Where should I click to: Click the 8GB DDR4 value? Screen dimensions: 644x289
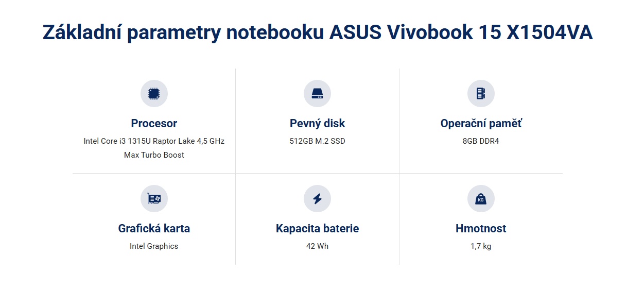click(481, 141)
